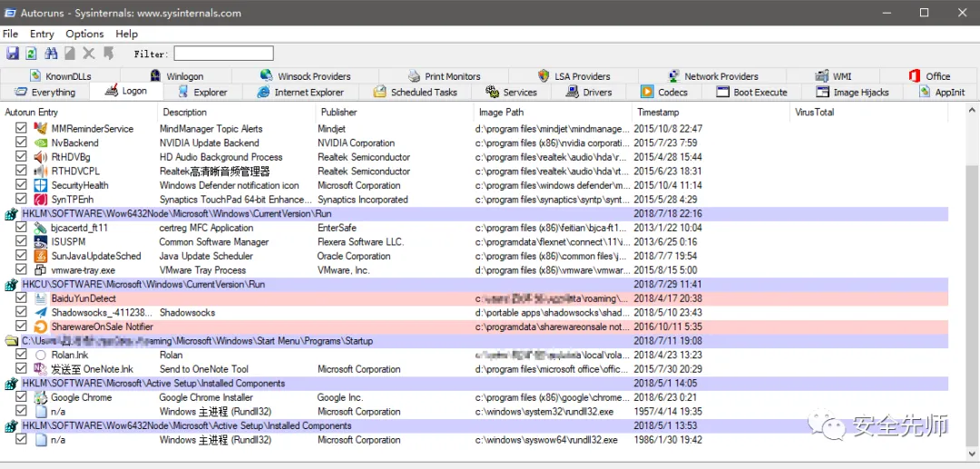Image resolution: width=980 pixels, height=469 pixels.
Task: Uncheck SharewareOnSale Notifier entry
Action: point(21,327)
